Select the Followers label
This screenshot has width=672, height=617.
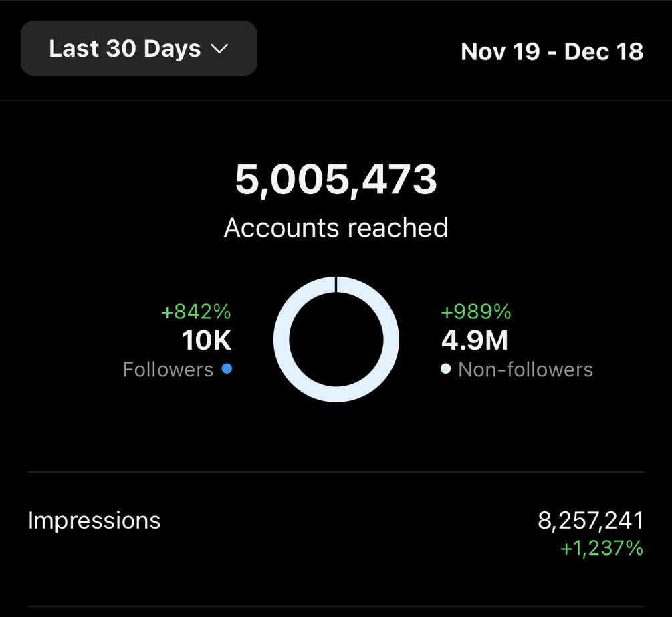(x=168, y=370)
